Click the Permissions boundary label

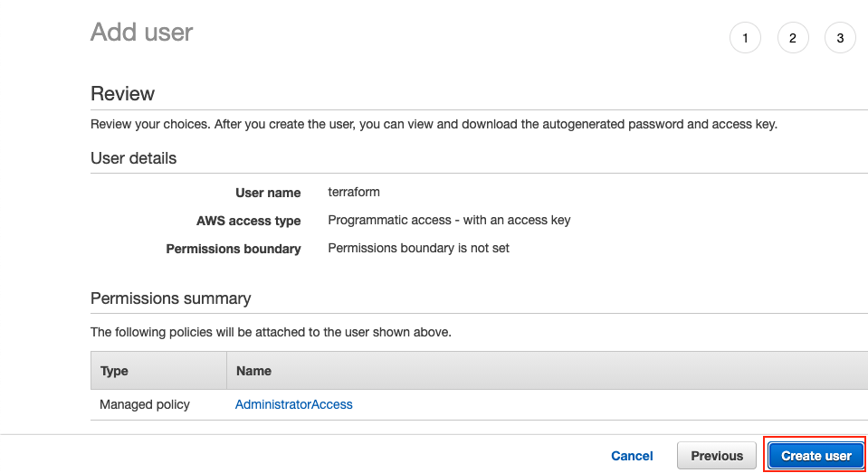pyautogui.click(x=234, y=249)
